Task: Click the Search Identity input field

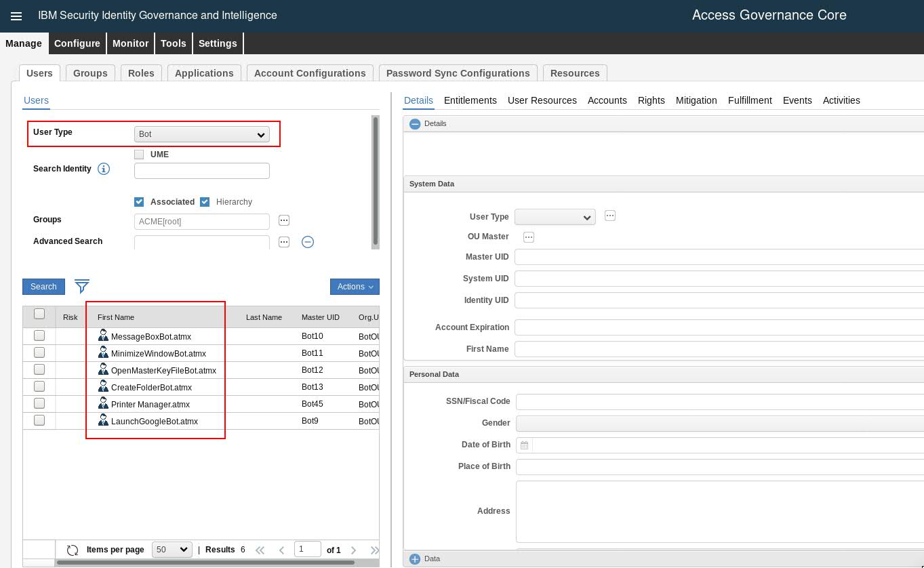Action: click(202, 171)
